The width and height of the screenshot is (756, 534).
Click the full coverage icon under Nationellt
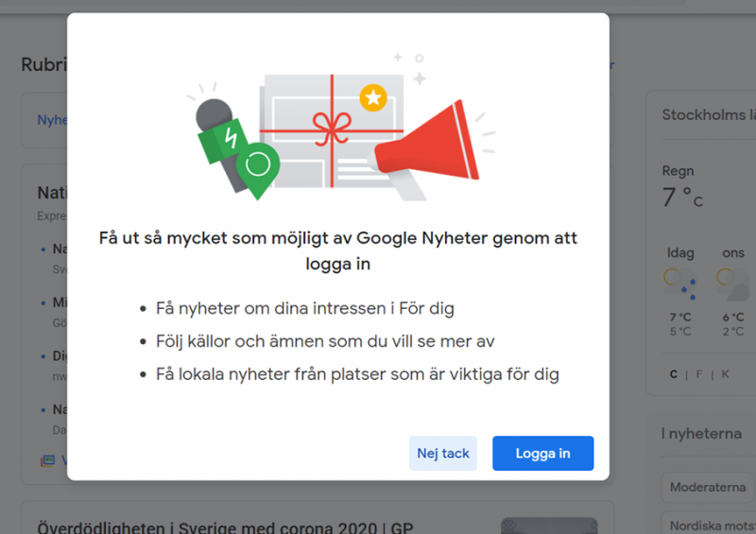coord(48,460)
